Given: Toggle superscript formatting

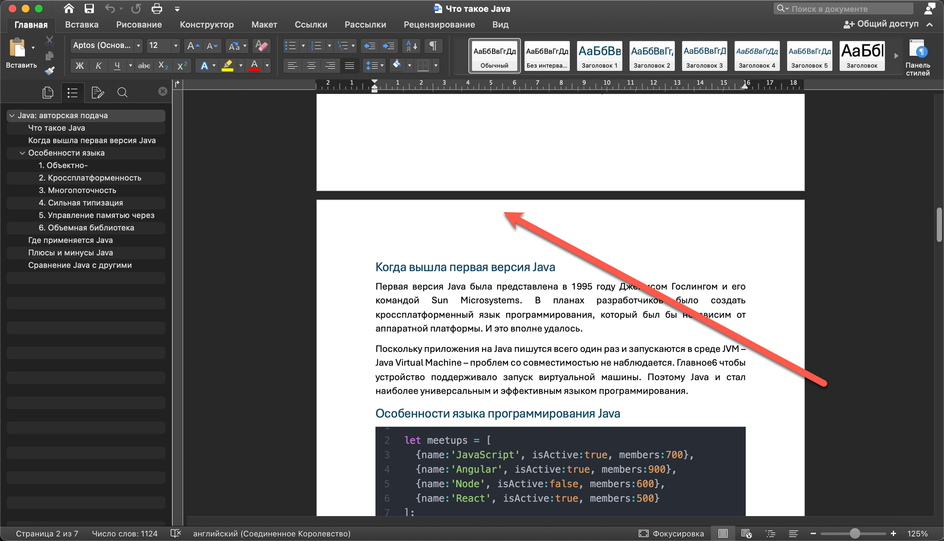Looking at the screenshot, I should pos(182,66).
